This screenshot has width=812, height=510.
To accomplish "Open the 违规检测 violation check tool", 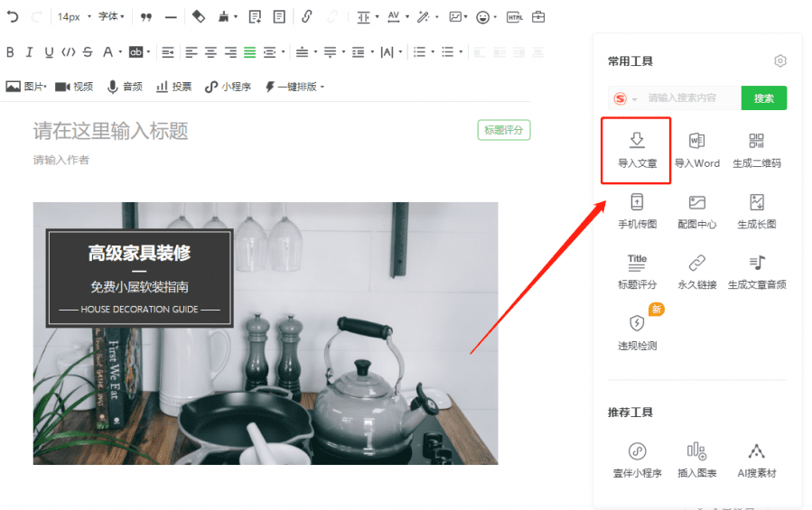I will [x=637, y=332].
